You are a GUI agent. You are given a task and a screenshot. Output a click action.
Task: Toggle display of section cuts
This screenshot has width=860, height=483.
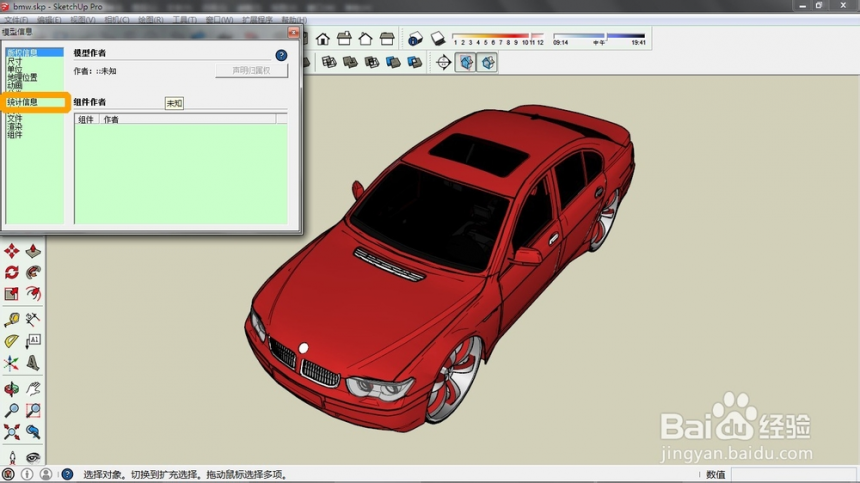click(487, 62)
